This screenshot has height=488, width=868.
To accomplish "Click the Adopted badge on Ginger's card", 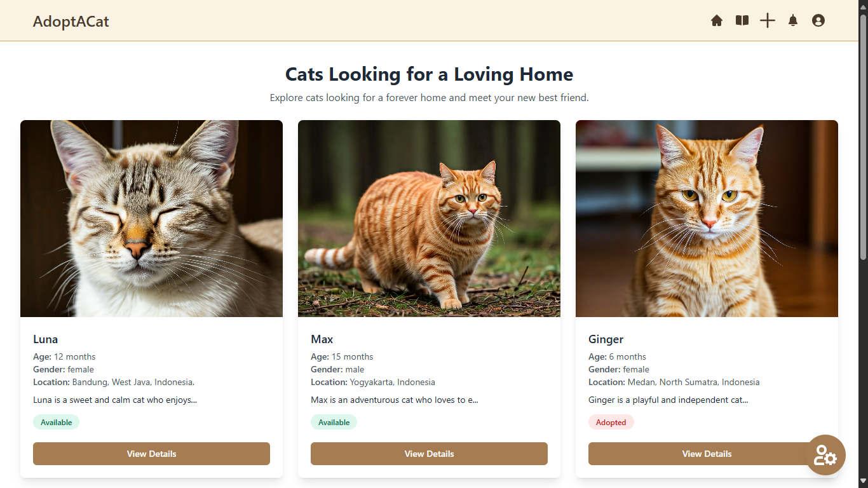I will [x=611, y=421].
